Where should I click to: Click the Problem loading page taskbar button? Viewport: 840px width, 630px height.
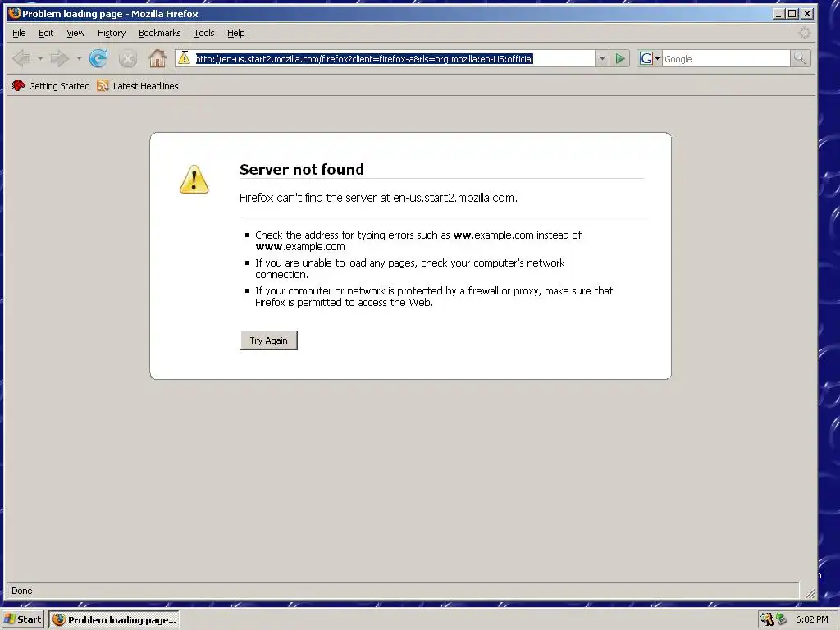tap(115, 620)
